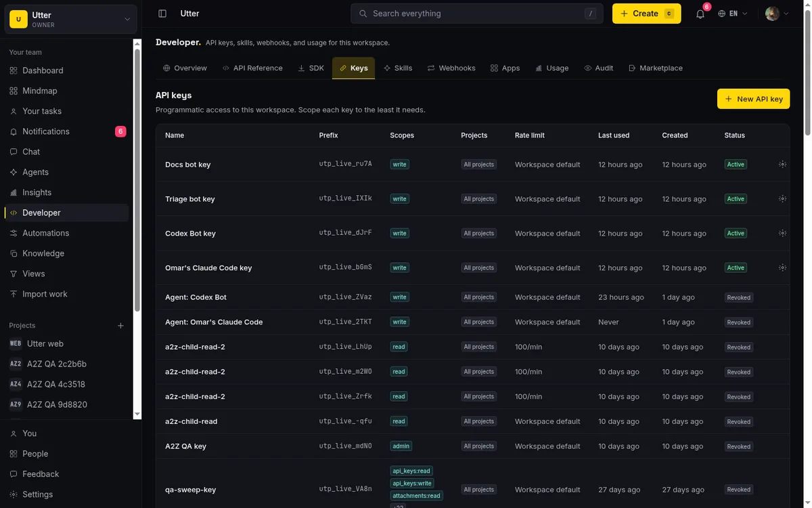Switch to the Webhooks tab
Screen dimensions: 812x508
pyautogui.click(x=451, y=68)
